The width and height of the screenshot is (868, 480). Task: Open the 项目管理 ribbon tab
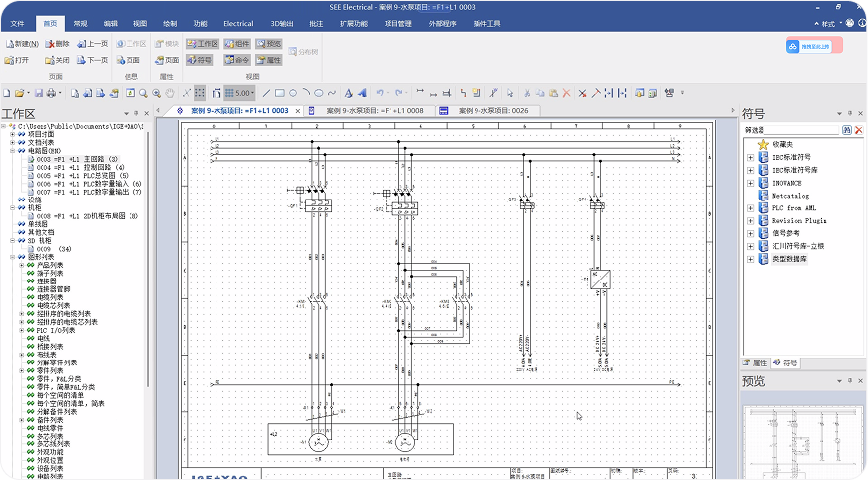tap(398, 24)
